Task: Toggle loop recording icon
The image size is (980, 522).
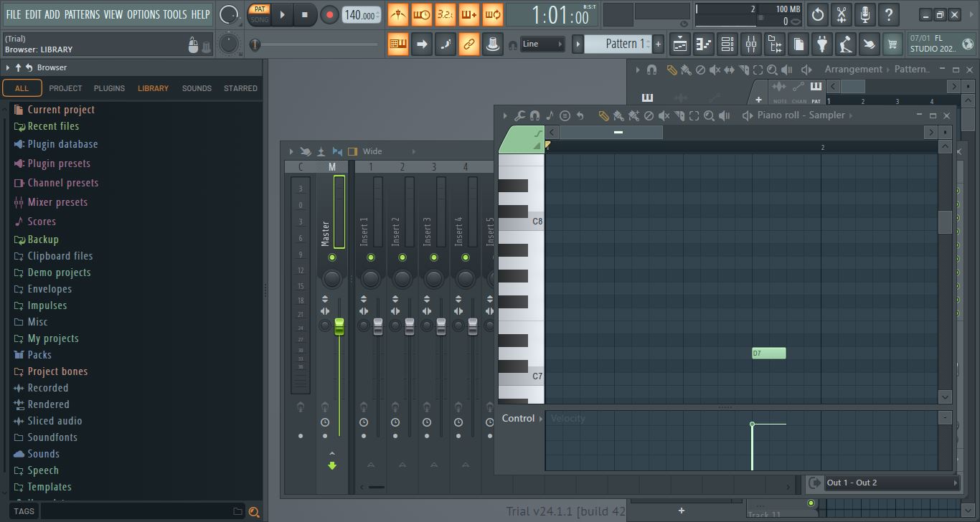Action: click(x=493, y=14)
